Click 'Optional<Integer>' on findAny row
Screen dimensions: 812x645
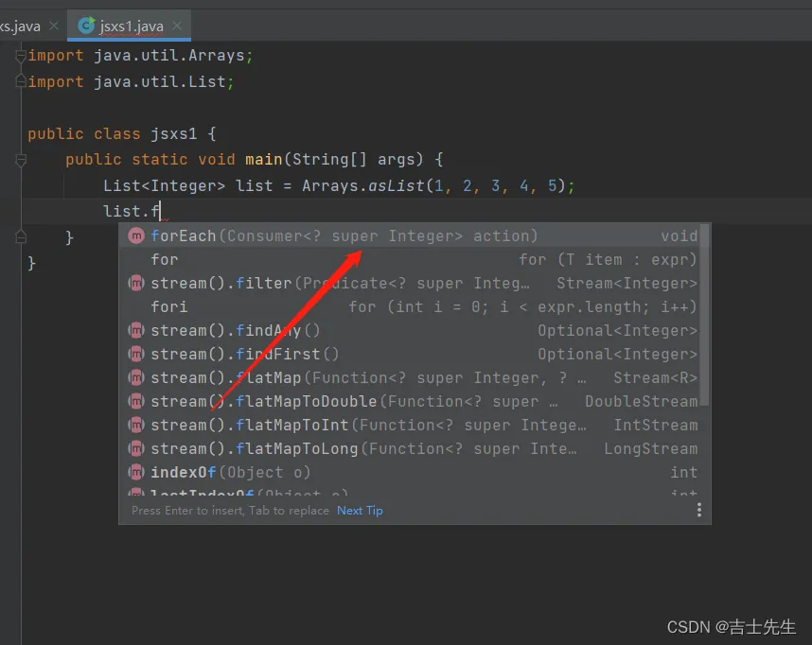pos(617,330)
